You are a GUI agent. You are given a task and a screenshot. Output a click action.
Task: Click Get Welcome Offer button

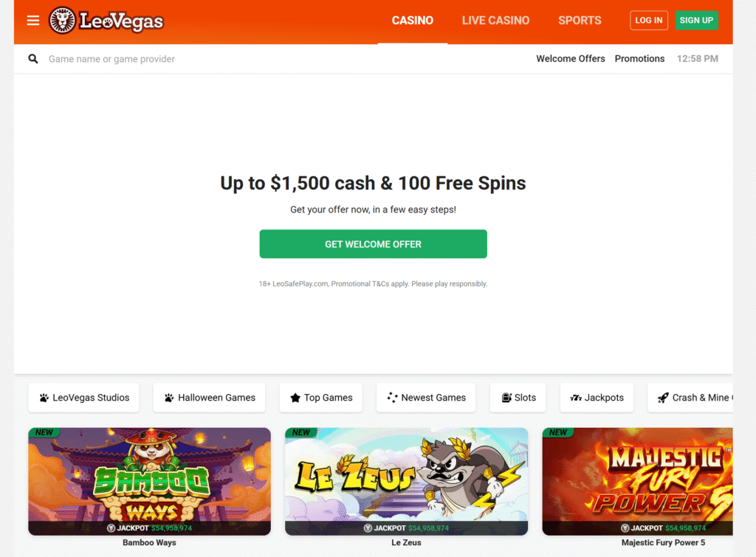tap(373, 243)
